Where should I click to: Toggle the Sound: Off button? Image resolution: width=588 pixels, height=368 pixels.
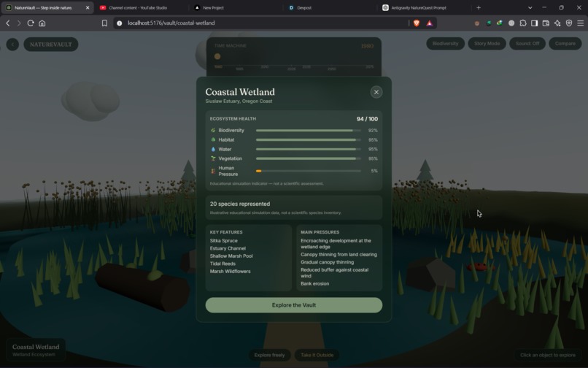pos(527,44)
